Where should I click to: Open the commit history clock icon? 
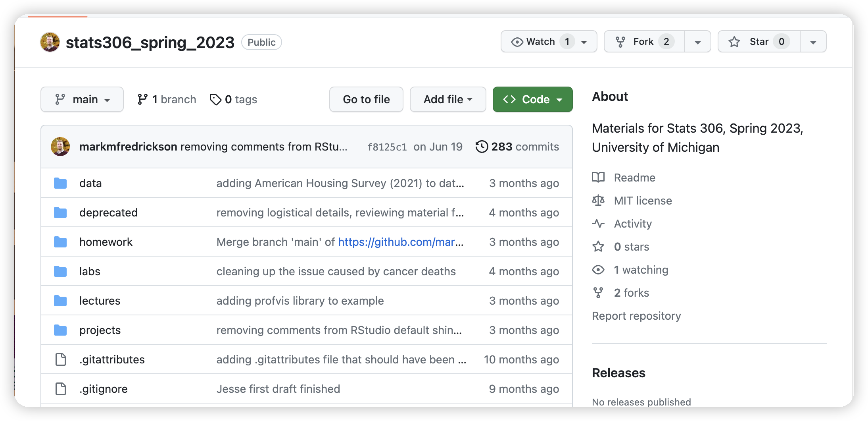(x=482, y=147)
